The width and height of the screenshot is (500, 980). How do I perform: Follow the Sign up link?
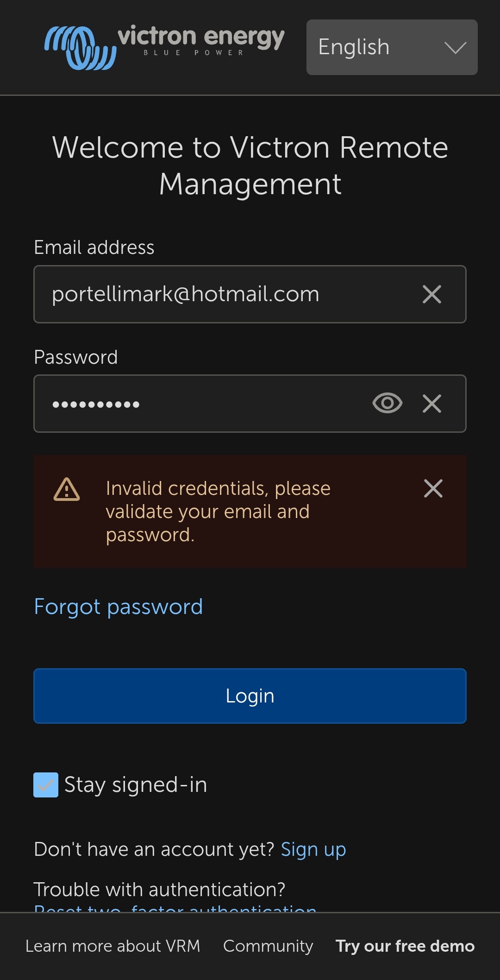(313, 849)
